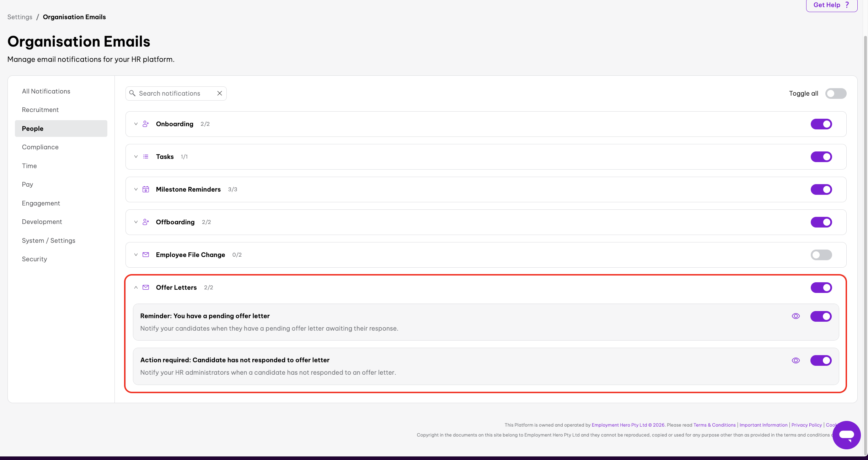
Task: Click the Tasks list icon
Action: (146, 156)
